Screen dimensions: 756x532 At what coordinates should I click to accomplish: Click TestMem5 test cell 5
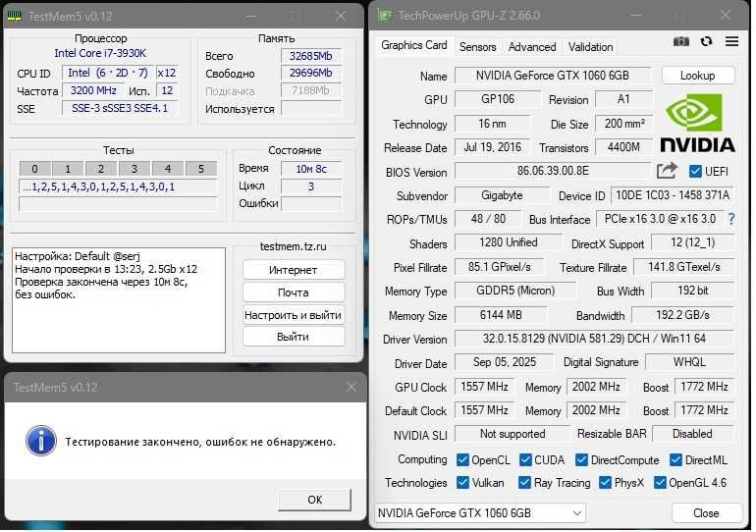pyautogui.click(x=201, y=169)
